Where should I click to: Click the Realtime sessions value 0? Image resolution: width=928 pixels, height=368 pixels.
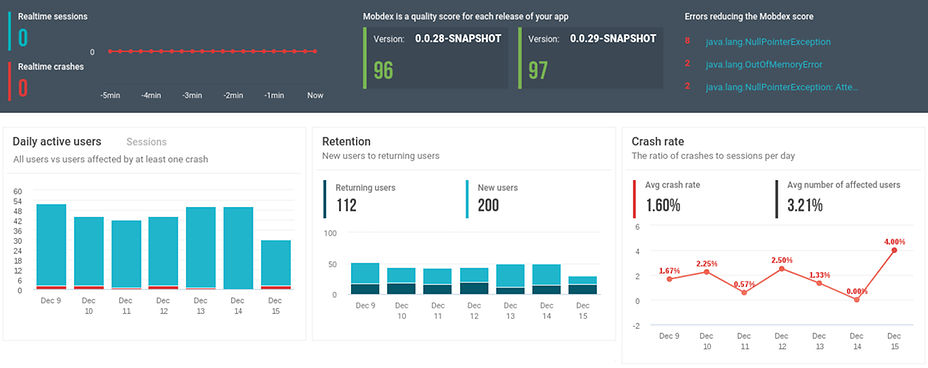tap(22, 38)
